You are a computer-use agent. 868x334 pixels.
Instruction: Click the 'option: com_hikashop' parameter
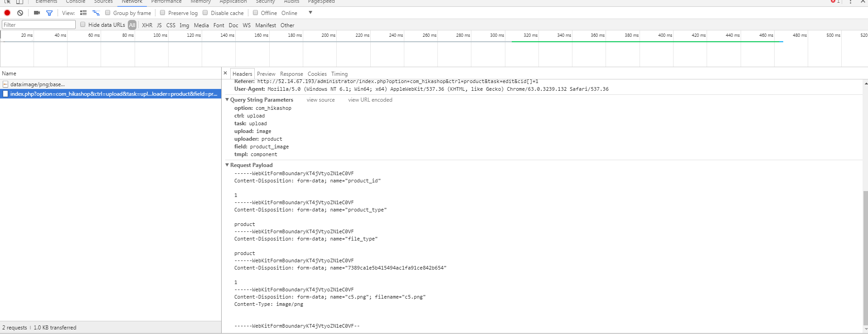(x=263, y=108)
